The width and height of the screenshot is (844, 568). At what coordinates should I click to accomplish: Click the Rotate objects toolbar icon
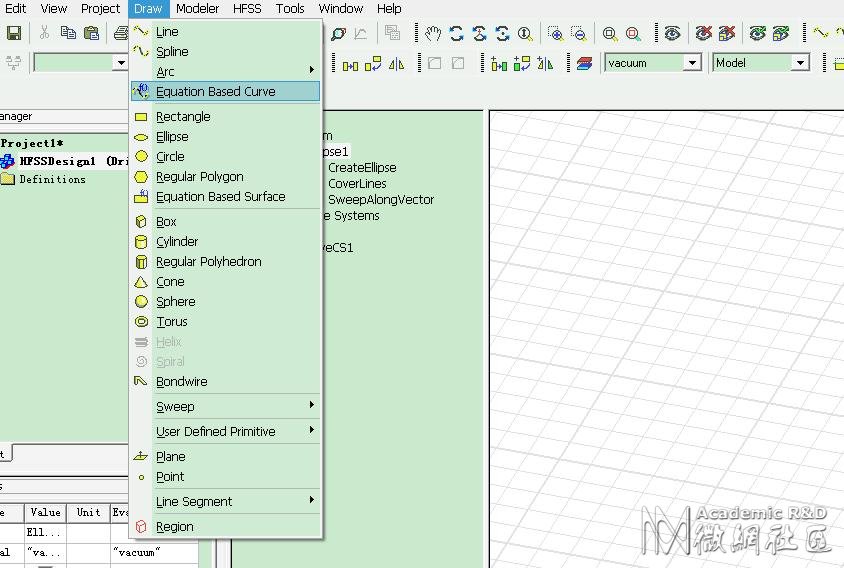pyautogui.click(x=373, y=64)
